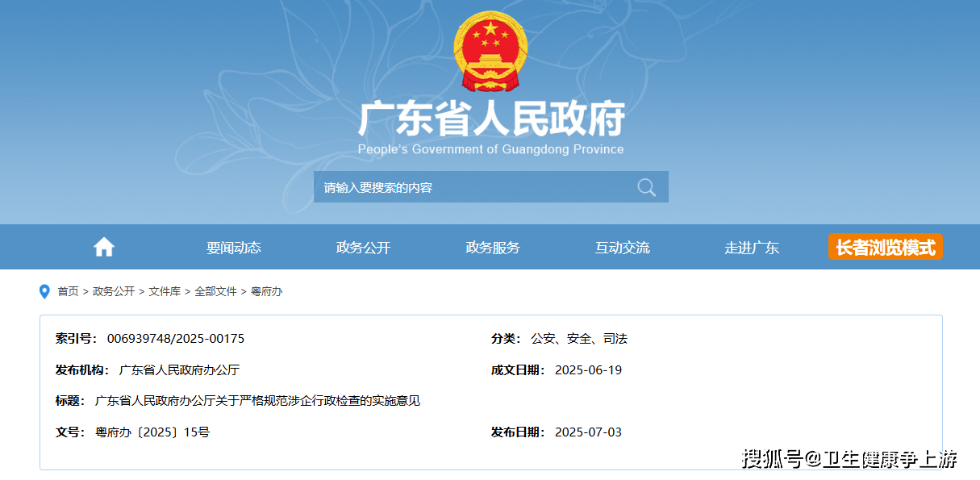Select 政务服务 in the navigation bar
Image resolution: width=980 pixels, height=480 pixels.
click(493, 248)
